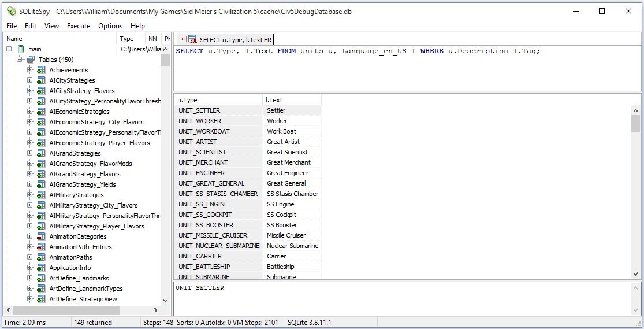The height and width of the screenshot is (329, 644).
Task: Click the grid icon on the query tab
Action: click(x=183, y=39)
